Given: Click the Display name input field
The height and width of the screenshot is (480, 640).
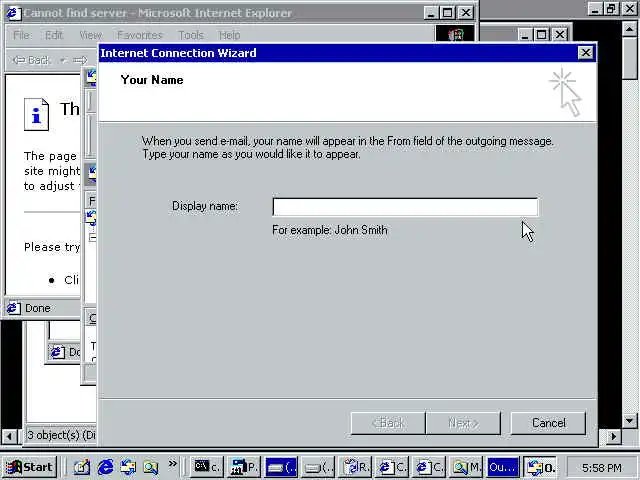Looking at the screenshot, I should tap(405, 207).
